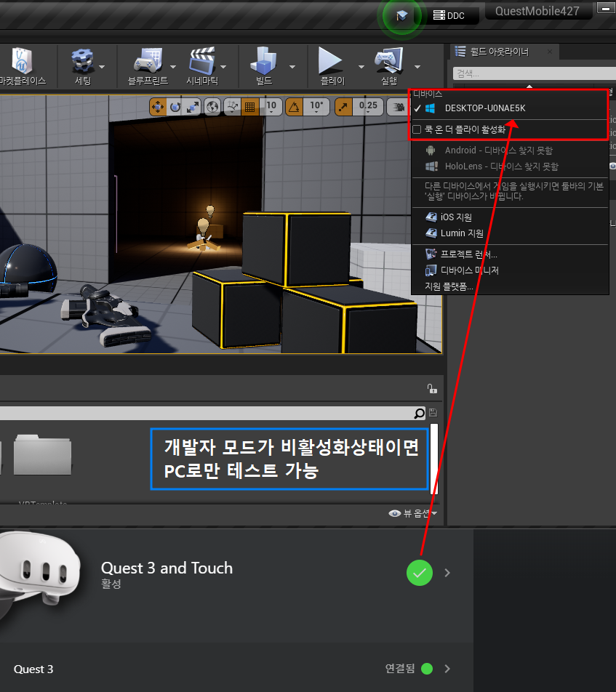Enable the Cook on the Fly checkbox

pos(417,129)
